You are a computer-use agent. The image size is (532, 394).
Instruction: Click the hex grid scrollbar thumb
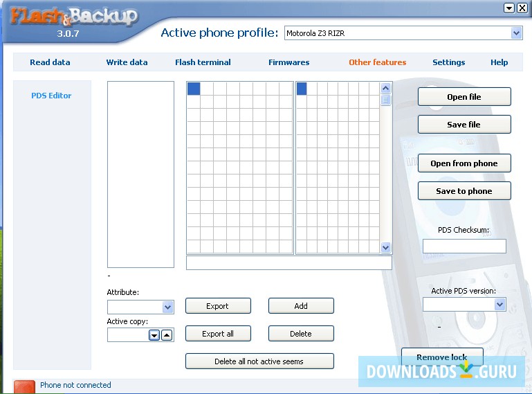[385, 100]
